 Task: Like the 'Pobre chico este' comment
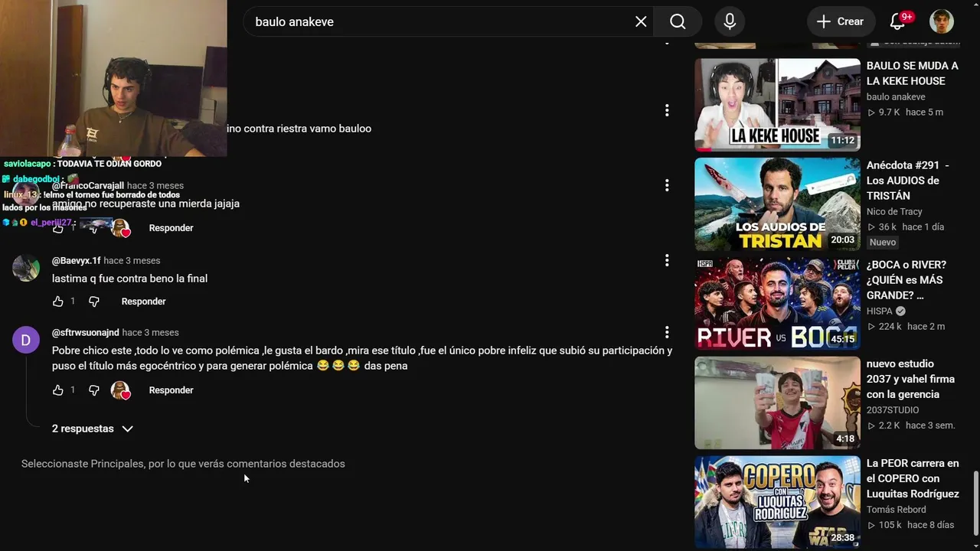(x=58, y=390)
